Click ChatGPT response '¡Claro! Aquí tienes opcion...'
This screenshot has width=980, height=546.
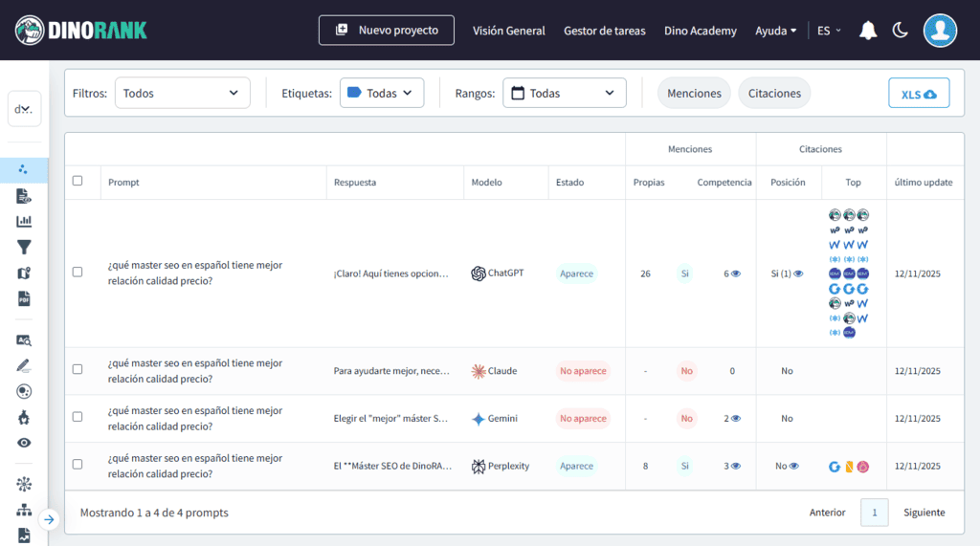point(390,273)
